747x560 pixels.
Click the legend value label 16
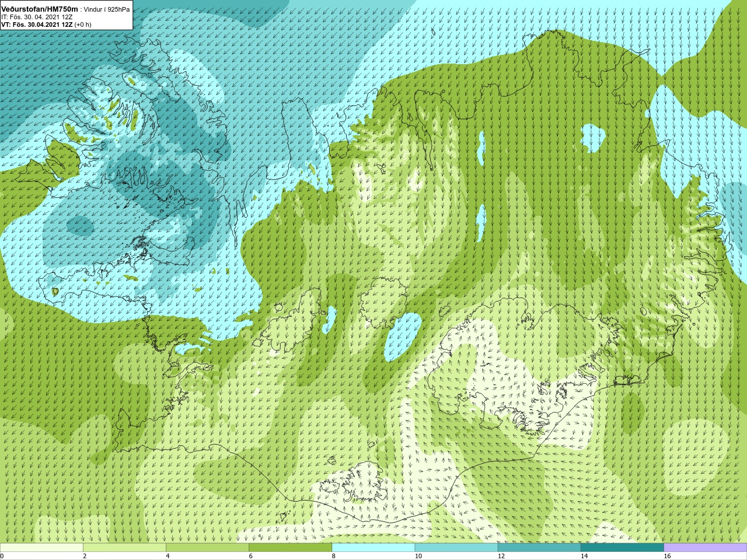667,556
